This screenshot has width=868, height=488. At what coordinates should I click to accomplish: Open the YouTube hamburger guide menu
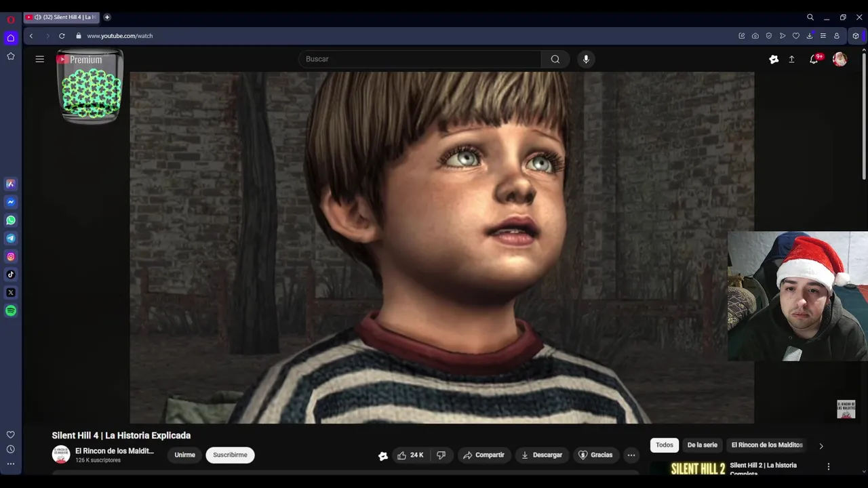coord(40,59)
